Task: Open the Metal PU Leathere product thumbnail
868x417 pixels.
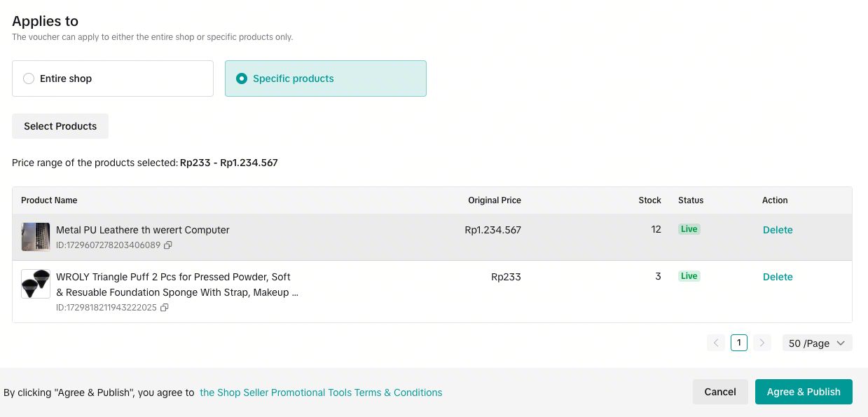Action: point(36,237)
